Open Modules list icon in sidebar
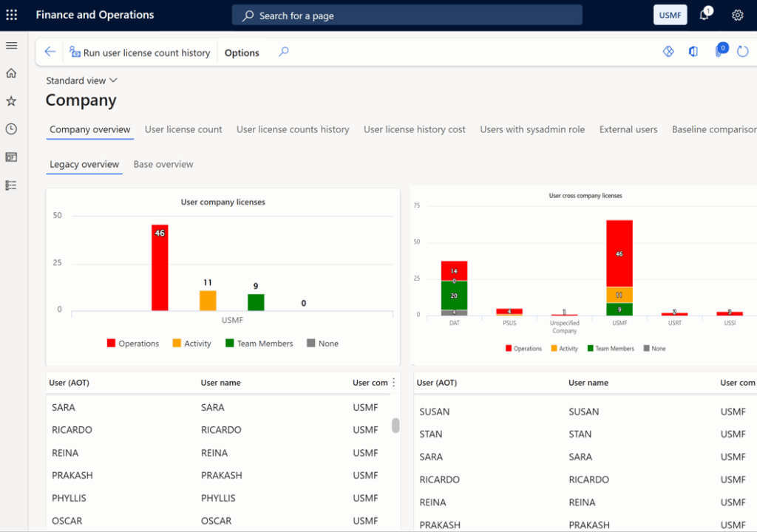 [x=11, y=185]
